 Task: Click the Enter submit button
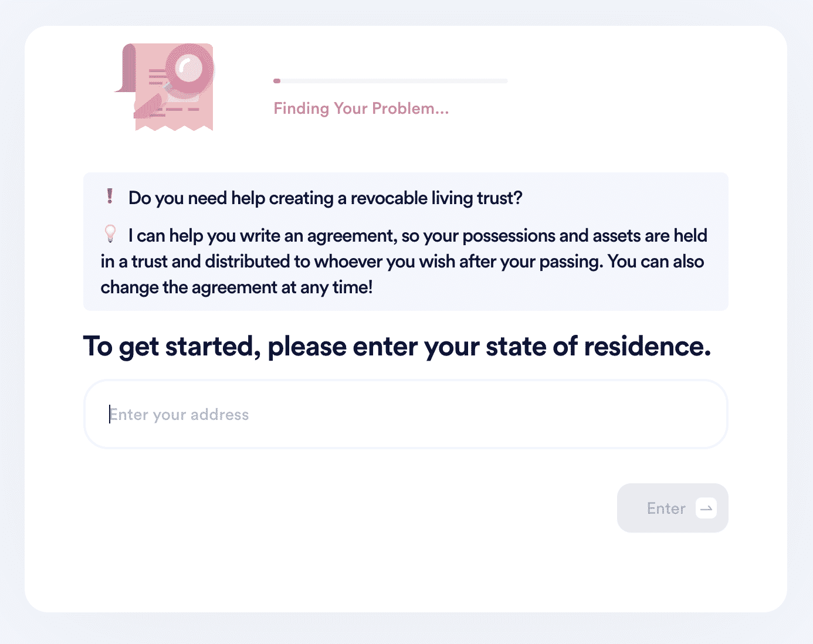pos(672,508)
